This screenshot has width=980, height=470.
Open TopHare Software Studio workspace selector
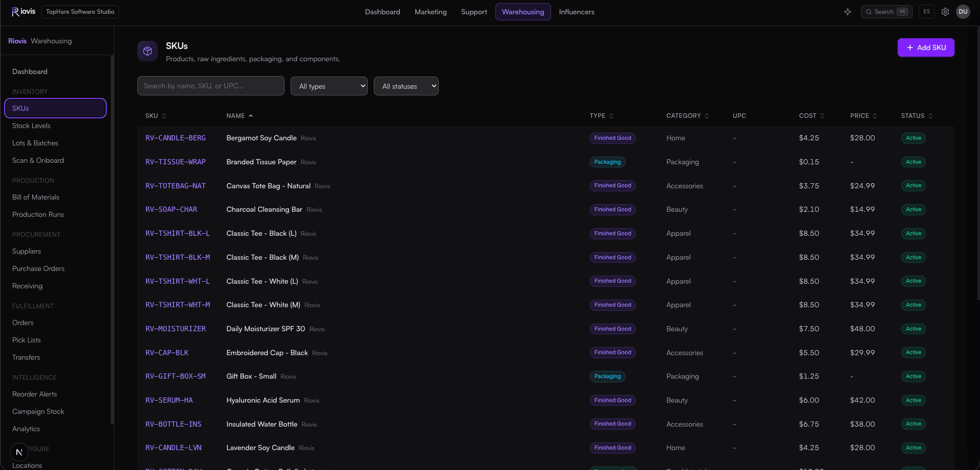pyautogui.click(x=80, y=12)
